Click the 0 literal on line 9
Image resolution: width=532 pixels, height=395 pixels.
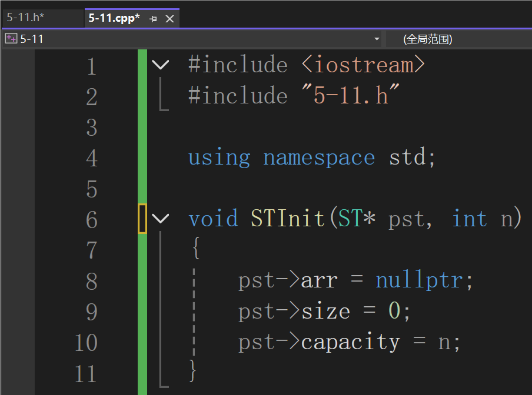click(x=394, y=310)
